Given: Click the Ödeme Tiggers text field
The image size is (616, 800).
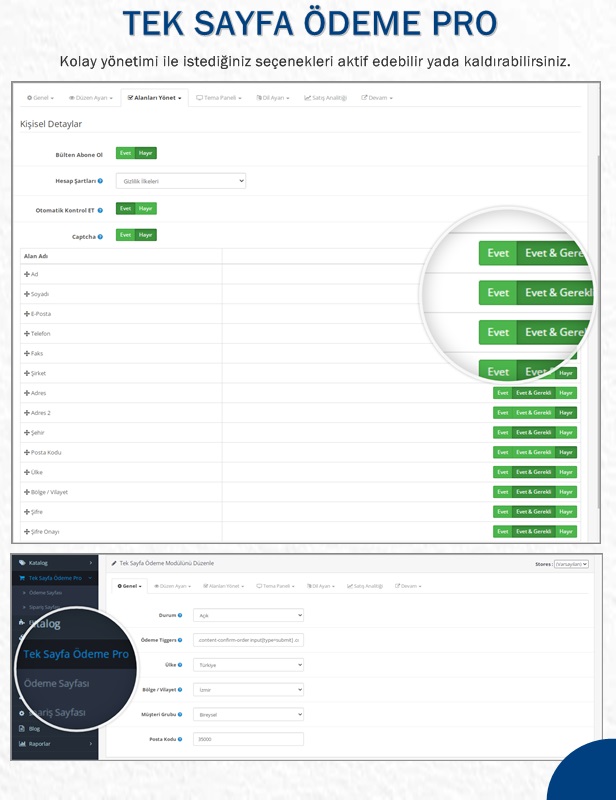Looking at the screenshot, I should [x=248, y=640].
